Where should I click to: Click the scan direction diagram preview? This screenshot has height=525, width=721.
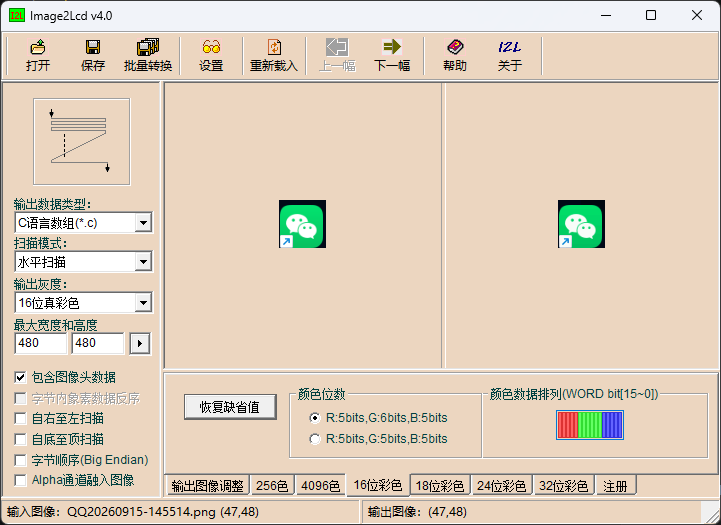point(81,142)
